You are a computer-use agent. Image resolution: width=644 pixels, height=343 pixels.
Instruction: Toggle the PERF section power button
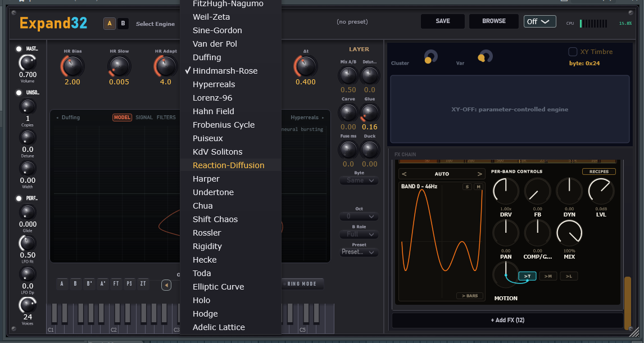(19, 198)
